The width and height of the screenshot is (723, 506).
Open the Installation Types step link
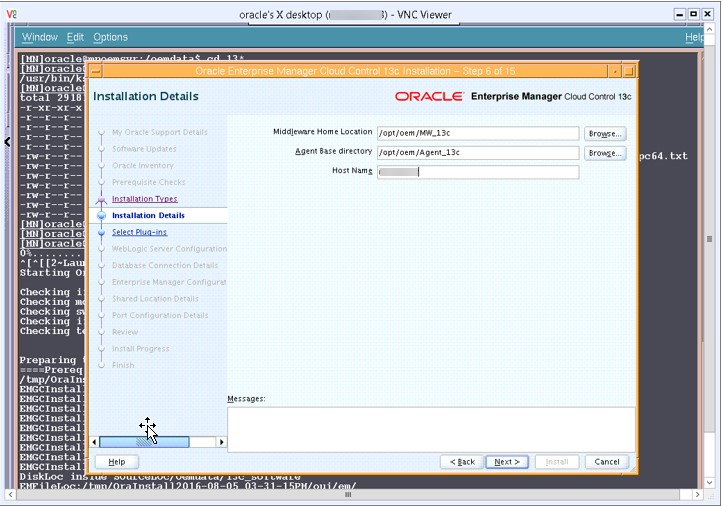pos(145,199)
